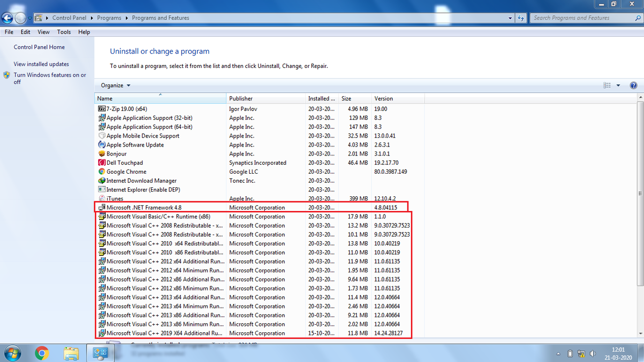The image size is (644, 362).
Task: Click the Apple Mobile Device Support icon
Action: (x=102, y=136)
